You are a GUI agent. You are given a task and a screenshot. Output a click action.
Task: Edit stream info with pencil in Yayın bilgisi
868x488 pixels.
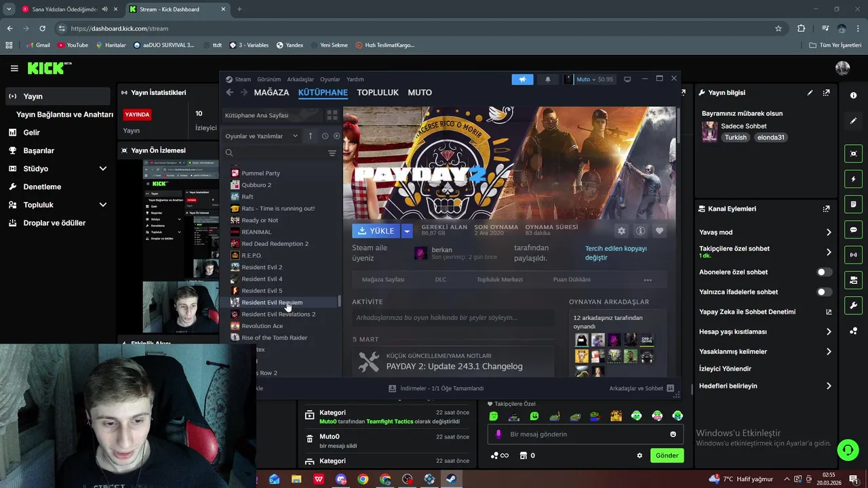[810, 93]
